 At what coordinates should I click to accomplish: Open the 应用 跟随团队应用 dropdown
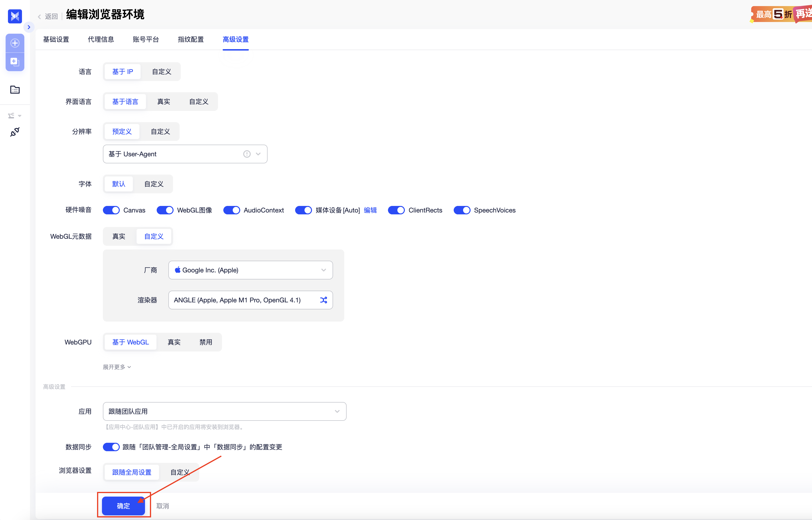[225, 411]
